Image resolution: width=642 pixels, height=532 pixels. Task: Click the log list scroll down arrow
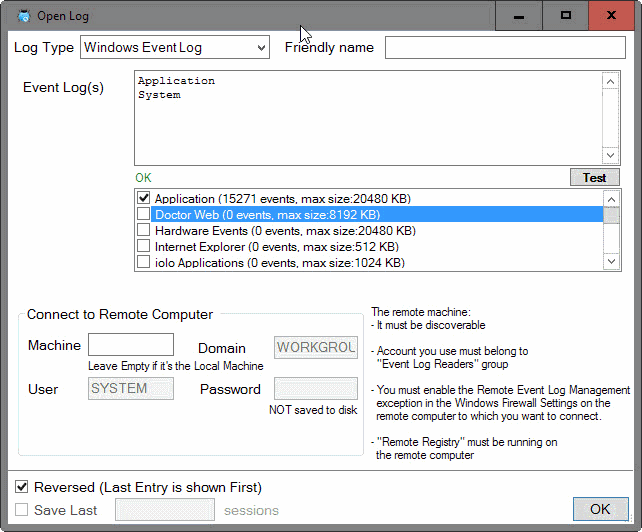pos(611,261)
